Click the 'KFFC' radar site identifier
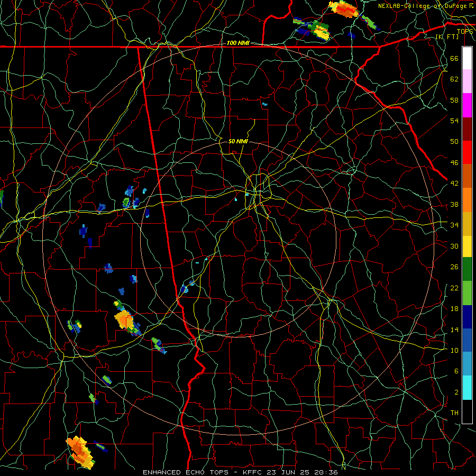Image resolution: width=476 pixels, height=476 pixels. 253,472
